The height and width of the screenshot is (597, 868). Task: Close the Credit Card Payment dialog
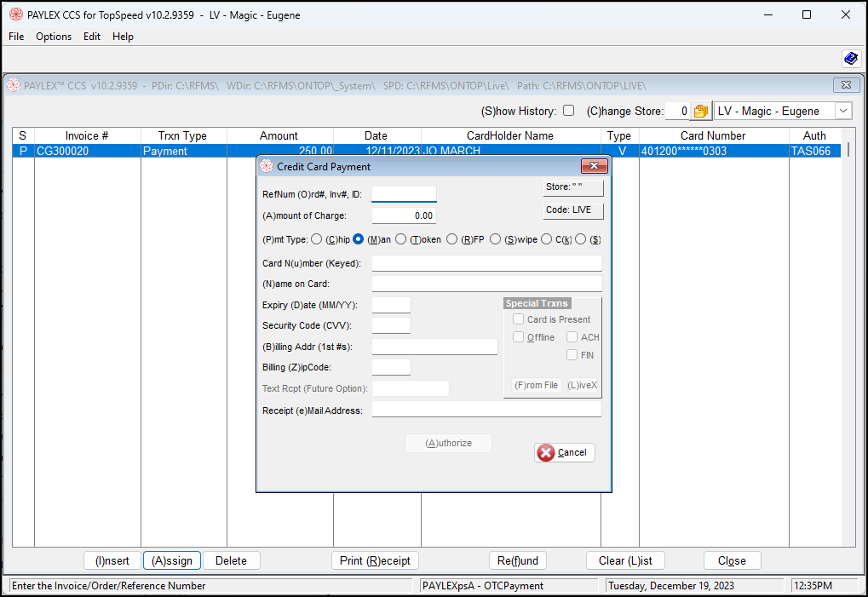[x=595, y=166]
